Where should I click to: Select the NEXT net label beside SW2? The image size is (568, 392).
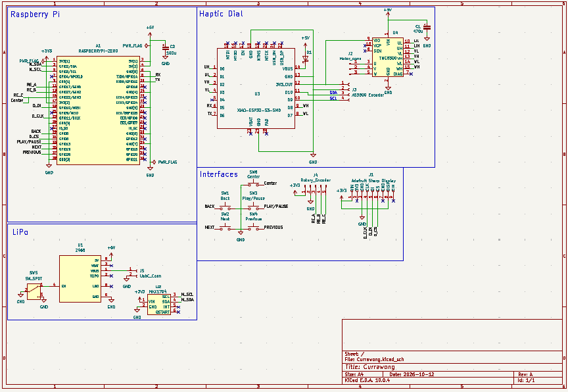pyautogui.click(x=210, y=227)
